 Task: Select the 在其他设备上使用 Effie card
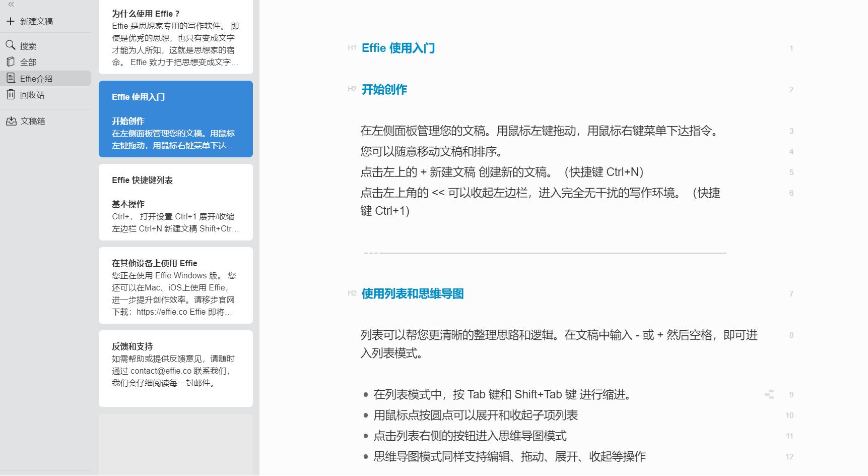pyautogui.click(x=175, y=285)
